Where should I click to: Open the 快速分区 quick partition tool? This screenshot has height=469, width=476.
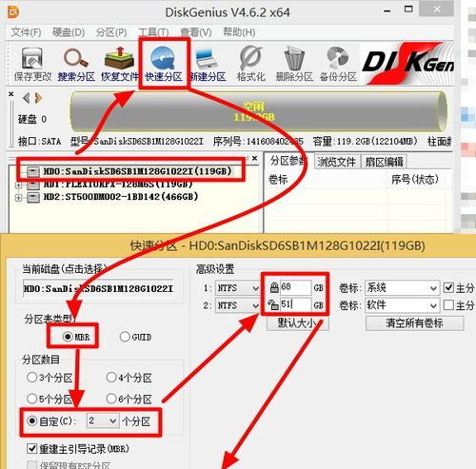[164, 64]
